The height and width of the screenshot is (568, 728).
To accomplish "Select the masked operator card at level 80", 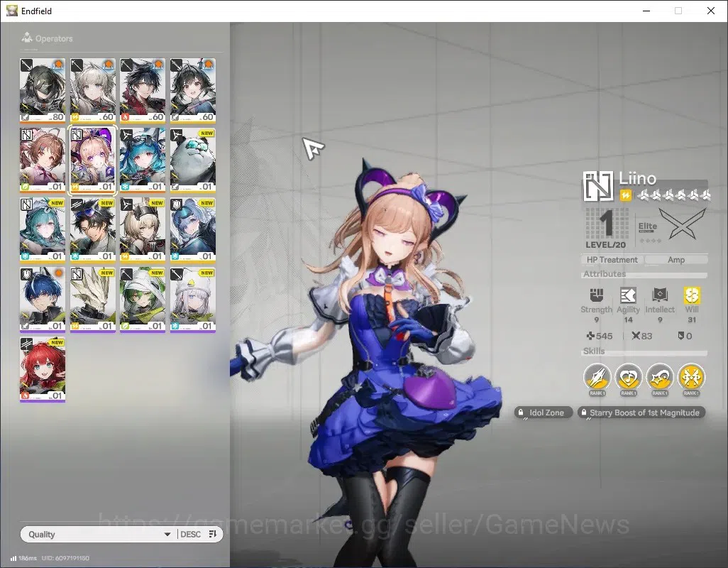I will click(43, 91).
